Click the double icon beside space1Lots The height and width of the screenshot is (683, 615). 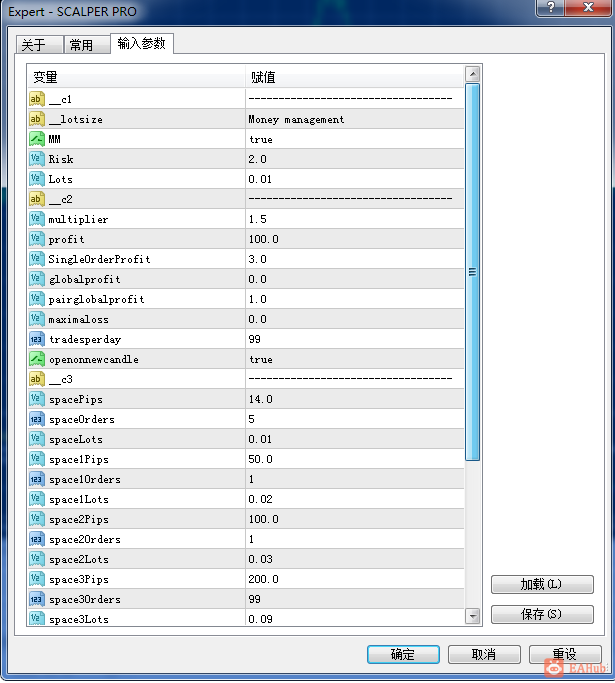click(37, 500)
